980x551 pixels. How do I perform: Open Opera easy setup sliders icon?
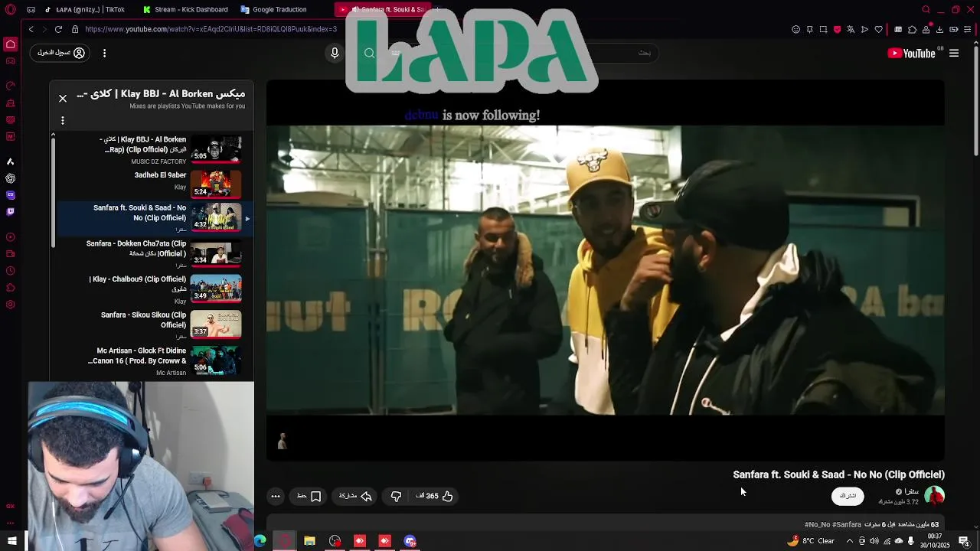[968, 29]
